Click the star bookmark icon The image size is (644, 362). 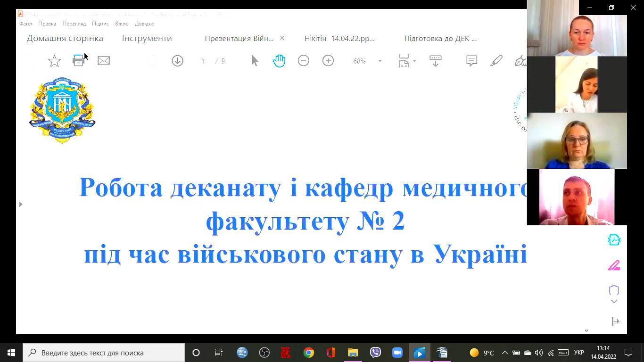coord(54,61)
